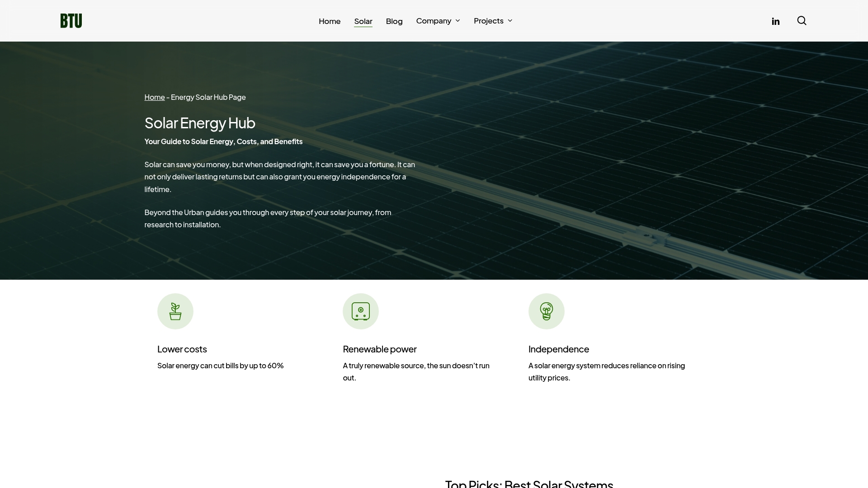Open the Blog section

(394, 21)
